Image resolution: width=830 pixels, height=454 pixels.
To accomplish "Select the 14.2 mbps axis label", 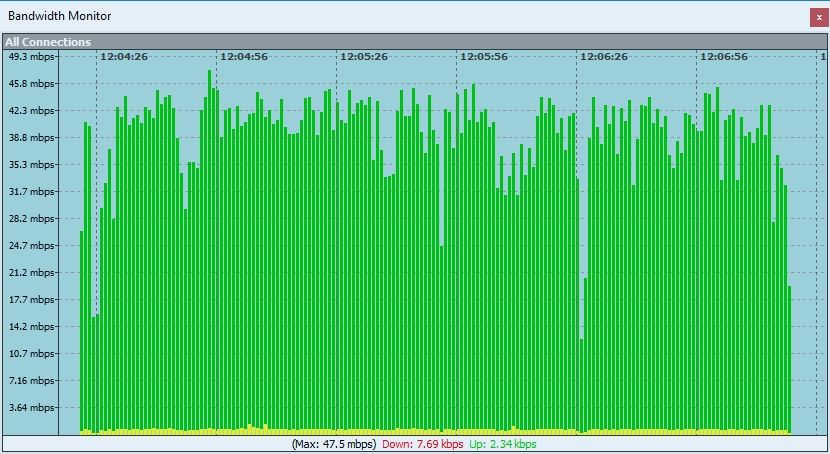I will tap(30, 327).
